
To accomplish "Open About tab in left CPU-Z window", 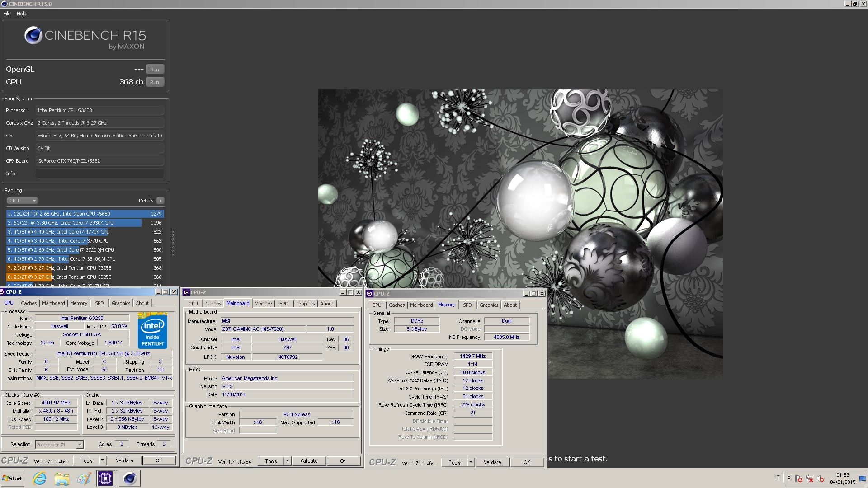I will 142,303.
